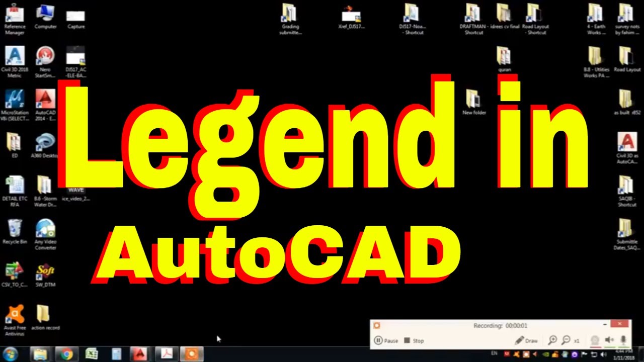644x362 pixels.
Task: Open the quran folder
Action: pos(504,60)
